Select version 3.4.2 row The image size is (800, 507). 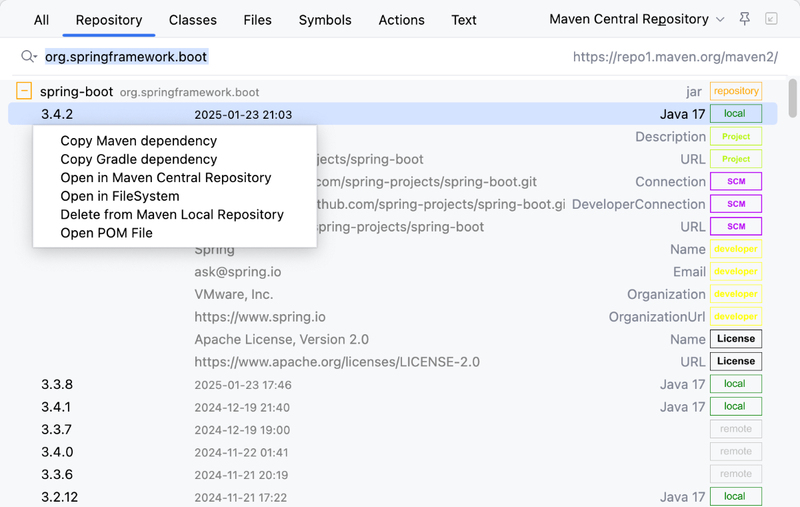[x=392, y=114]
